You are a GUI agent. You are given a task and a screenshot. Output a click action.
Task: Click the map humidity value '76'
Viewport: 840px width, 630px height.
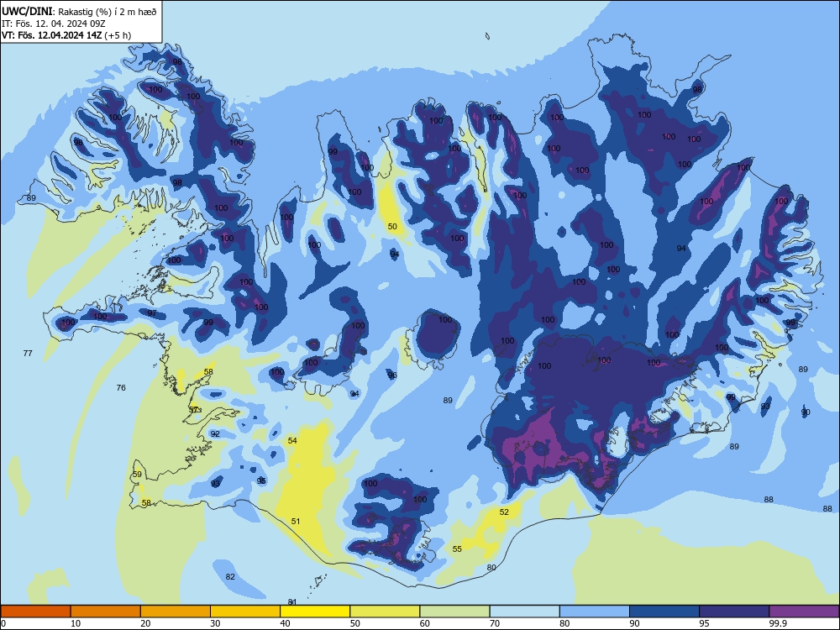coord(121,387)
